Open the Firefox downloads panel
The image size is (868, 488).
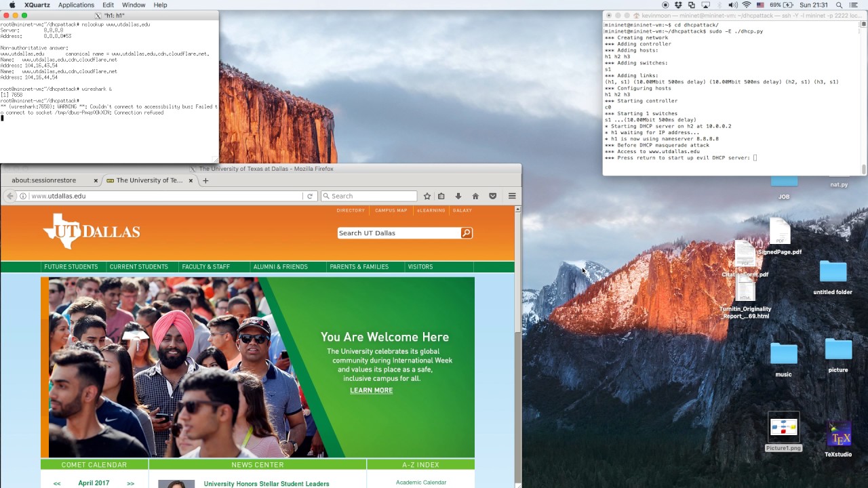coord(458,196)
